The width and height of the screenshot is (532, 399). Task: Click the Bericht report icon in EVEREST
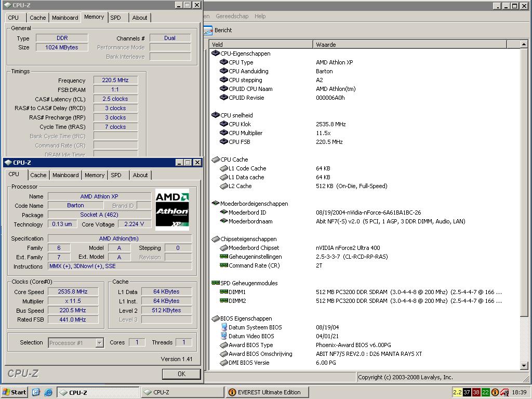208,30
